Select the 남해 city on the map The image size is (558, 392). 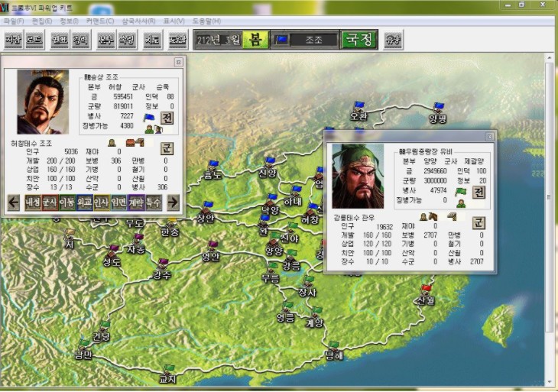click(x=333, y=351)
